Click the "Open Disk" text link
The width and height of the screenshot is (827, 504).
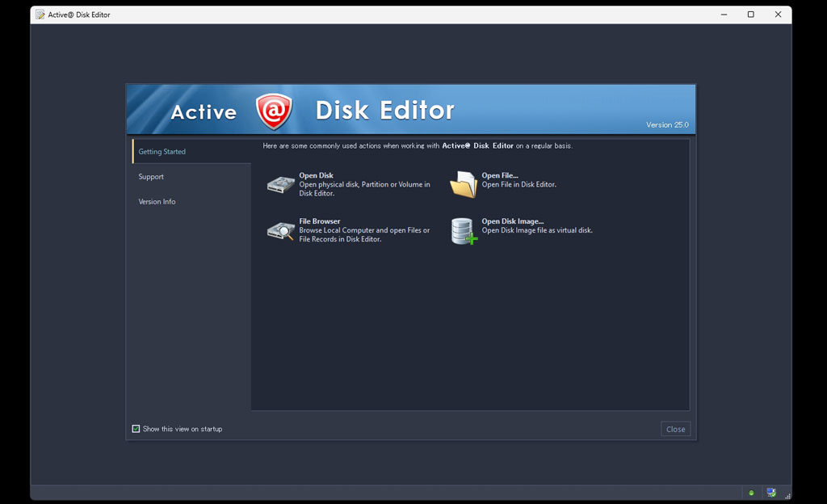click(316, 175)
